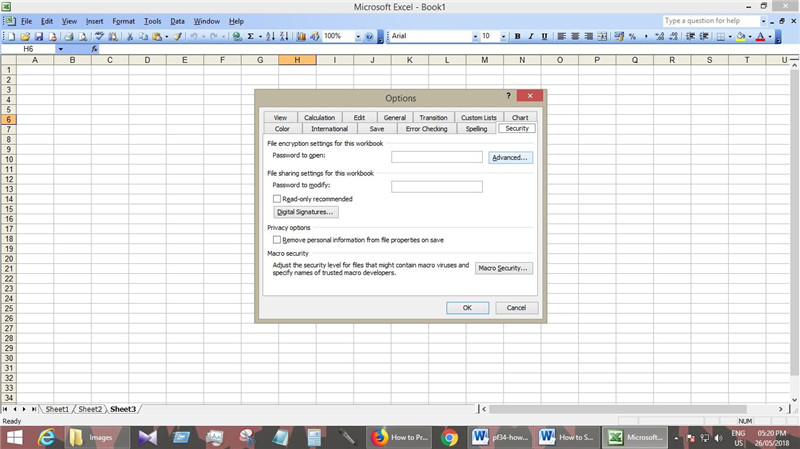Open the Chart Wizard icon
Viewport: 800px width, 449px height.
coord(301,36)
